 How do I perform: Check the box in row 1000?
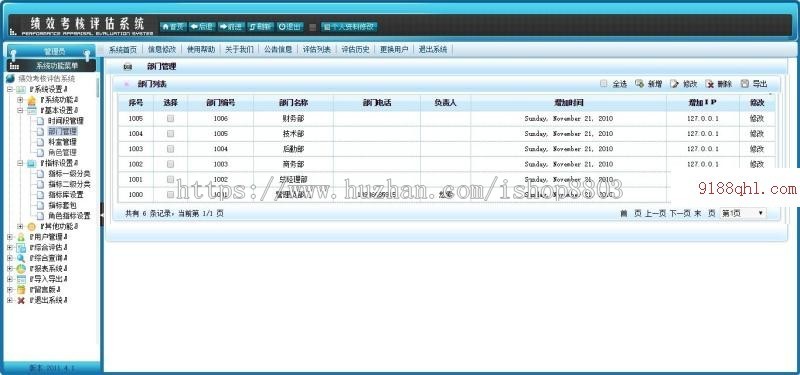(x=170, y=194)
